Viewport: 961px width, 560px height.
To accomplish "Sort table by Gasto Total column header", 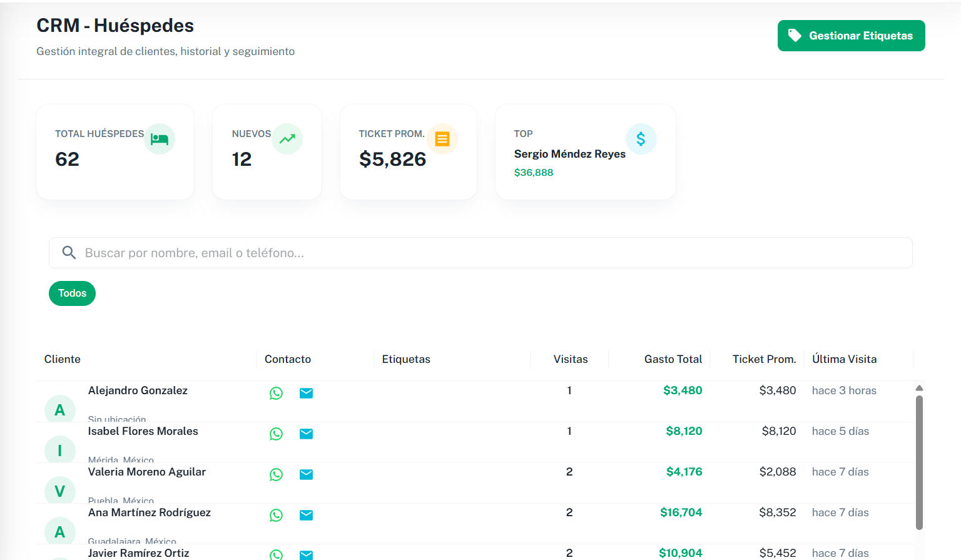I will tap(673, 359).
